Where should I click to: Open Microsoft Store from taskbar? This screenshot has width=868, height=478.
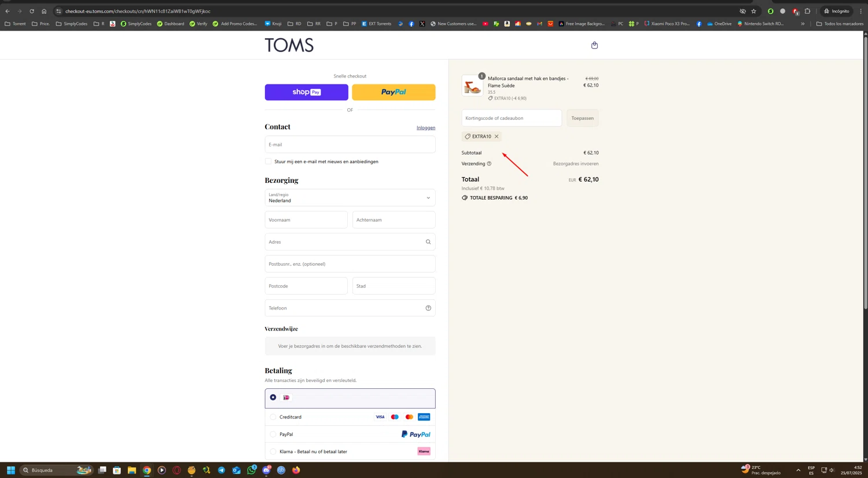coord(117,470)
